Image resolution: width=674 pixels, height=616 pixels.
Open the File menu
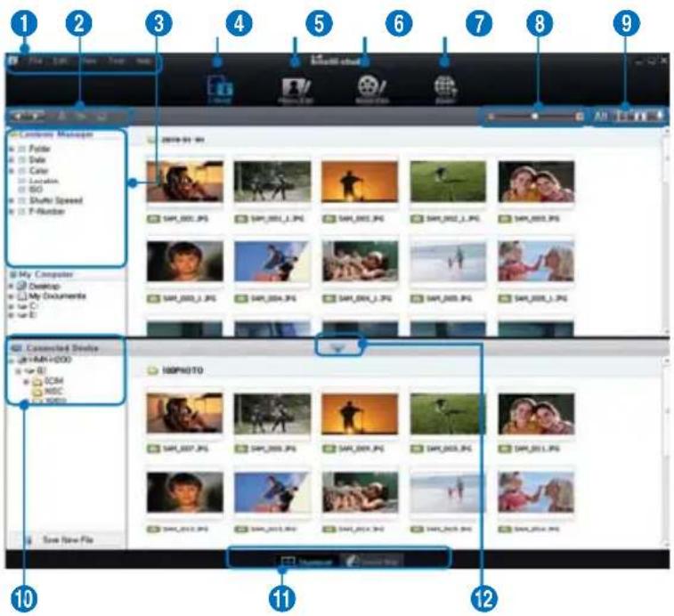point(36,61)
